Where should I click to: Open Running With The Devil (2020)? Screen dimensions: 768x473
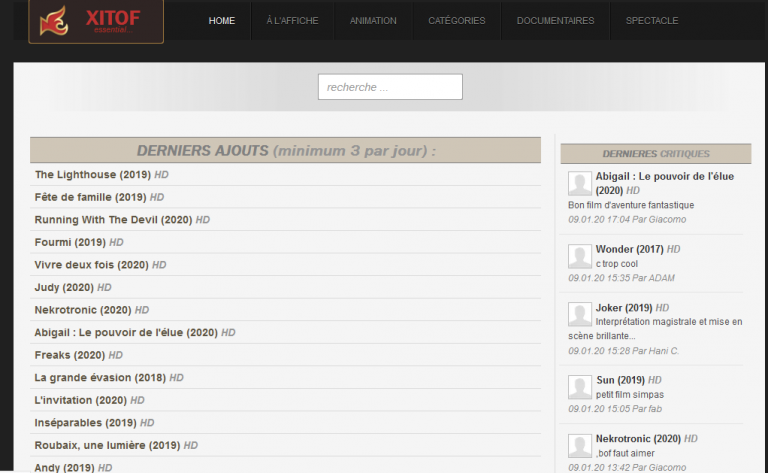point(113,219)
